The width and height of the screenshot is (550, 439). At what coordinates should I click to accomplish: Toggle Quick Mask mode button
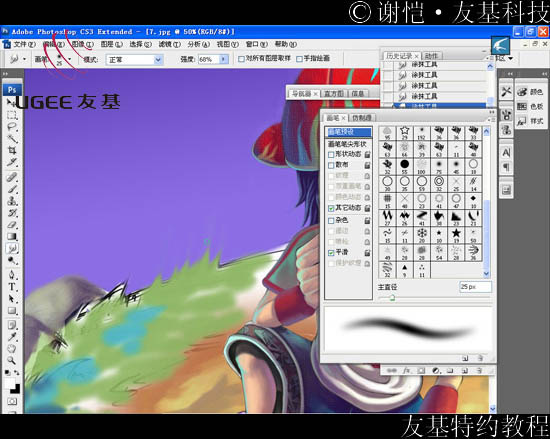pos(12,401)
